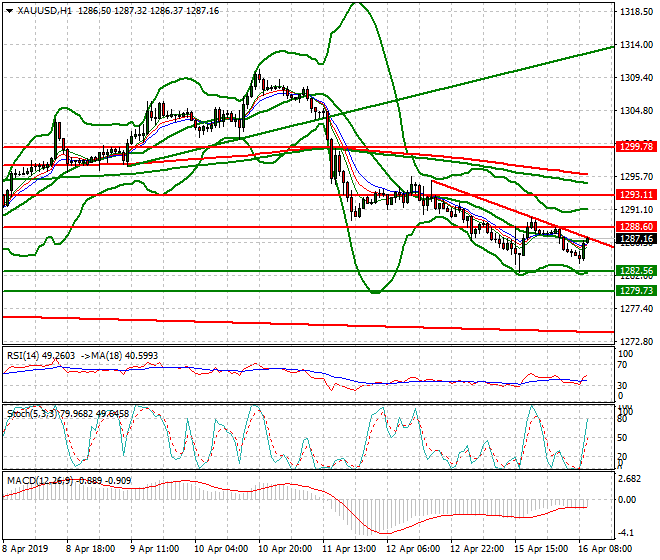Click the red 1299.78 price label
The width and height of the screenshot is (660, 560).
(x=636, y=147)
